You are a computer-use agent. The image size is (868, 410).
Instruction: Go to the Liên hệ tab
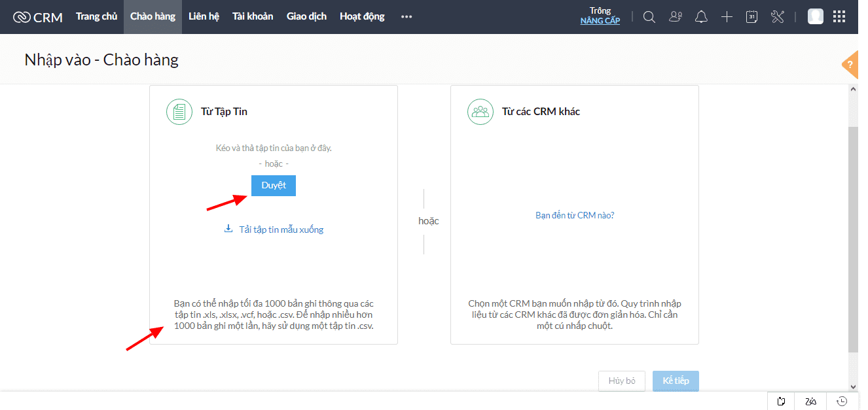(x=204, y=16)
